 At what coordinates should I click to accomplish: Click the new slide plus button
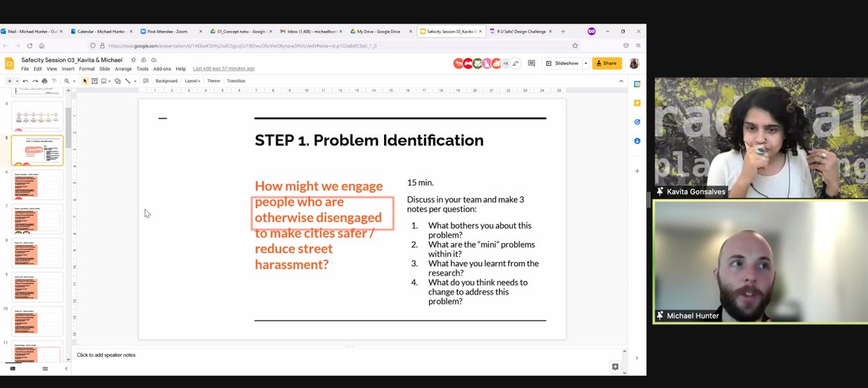click(x=9, y=81)
